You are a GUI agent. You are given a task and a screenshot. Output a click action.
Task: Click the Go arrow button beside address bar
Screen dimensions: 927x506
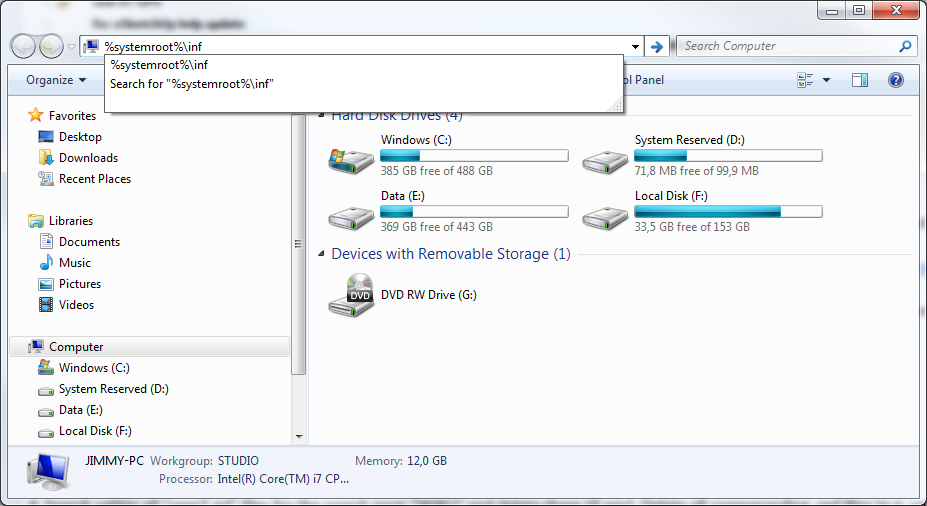pos(657,46)
